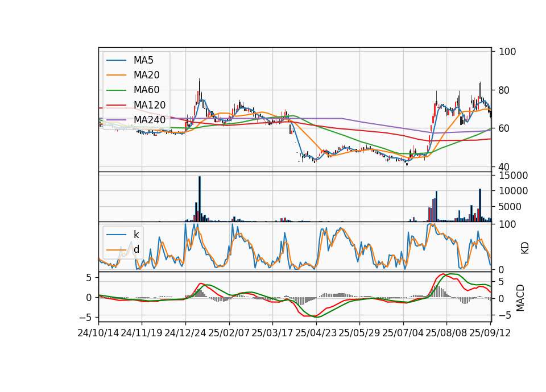Click the 24/12/24 date tick label

point(185,333)
